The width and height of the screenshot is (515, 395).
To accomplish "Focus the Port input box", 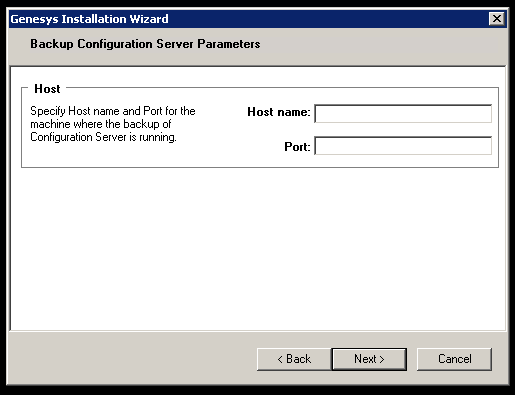I will tap(403, 146).
